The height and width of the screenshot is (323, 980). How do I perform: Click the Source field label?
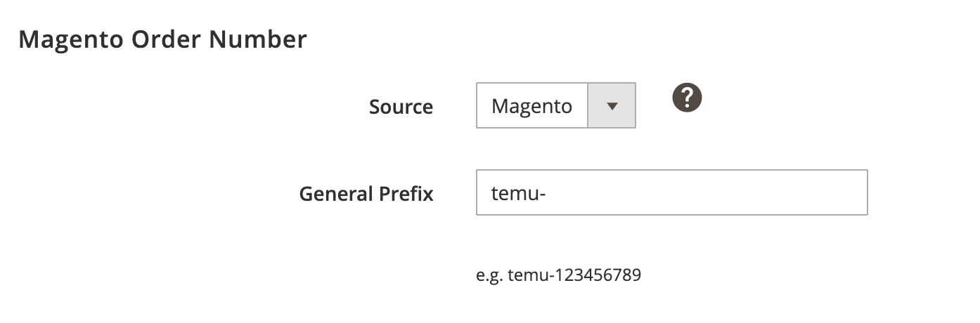(401, 107)
